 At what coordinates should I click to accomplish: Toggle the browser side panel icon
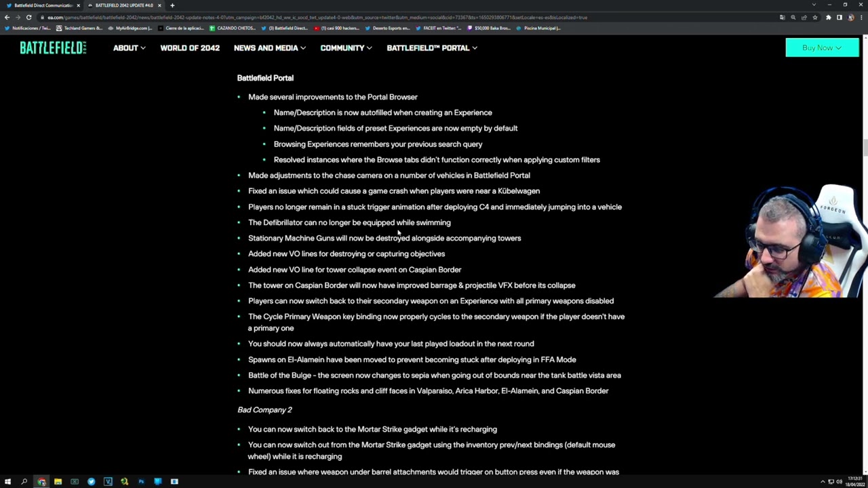[x=839, y=17]
